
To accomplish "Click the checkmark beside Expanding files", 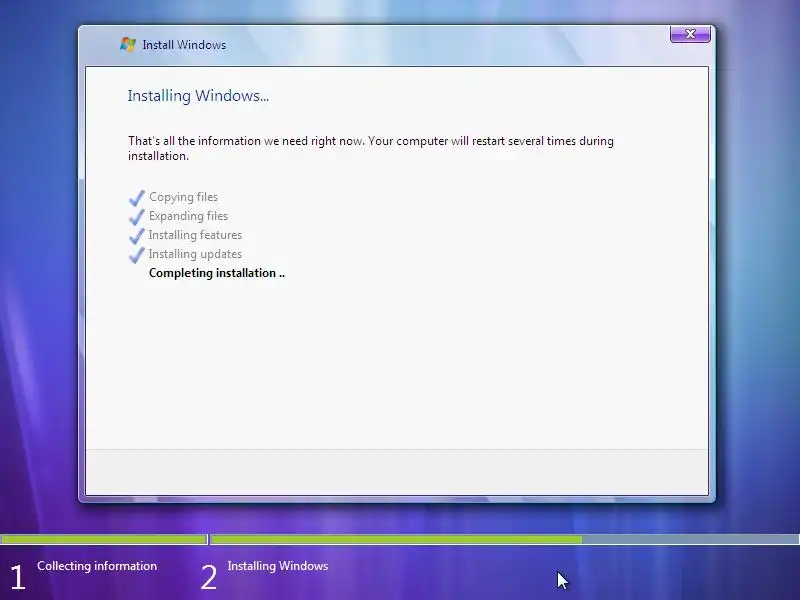I will 137,217.
